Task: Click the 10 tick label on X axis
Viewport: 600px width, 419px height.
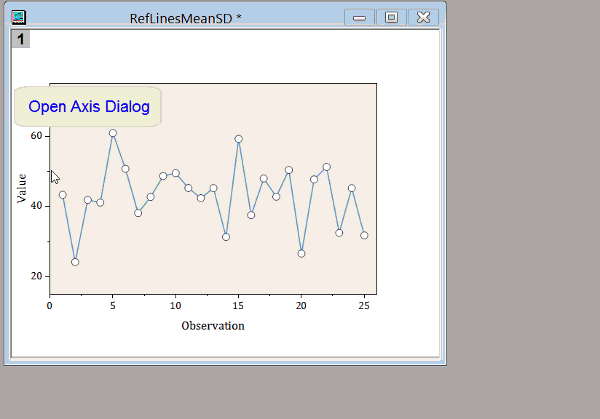Action: click(175, 306)
